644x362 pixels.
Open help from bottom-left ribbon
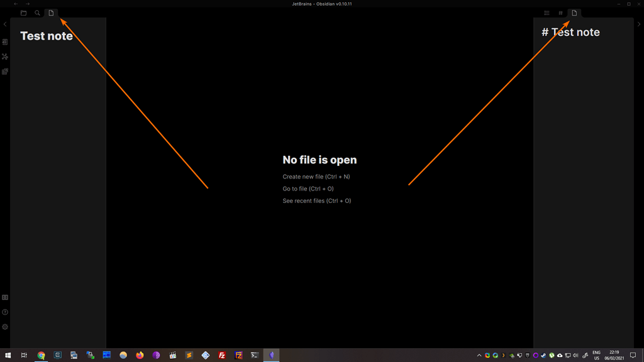[5, 312]
